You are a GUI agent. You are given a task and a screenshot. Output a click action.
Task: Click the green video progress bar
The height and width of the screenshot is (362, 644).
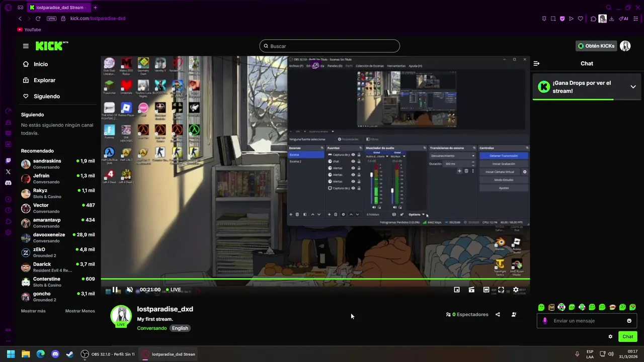click(x=315, y=279)
